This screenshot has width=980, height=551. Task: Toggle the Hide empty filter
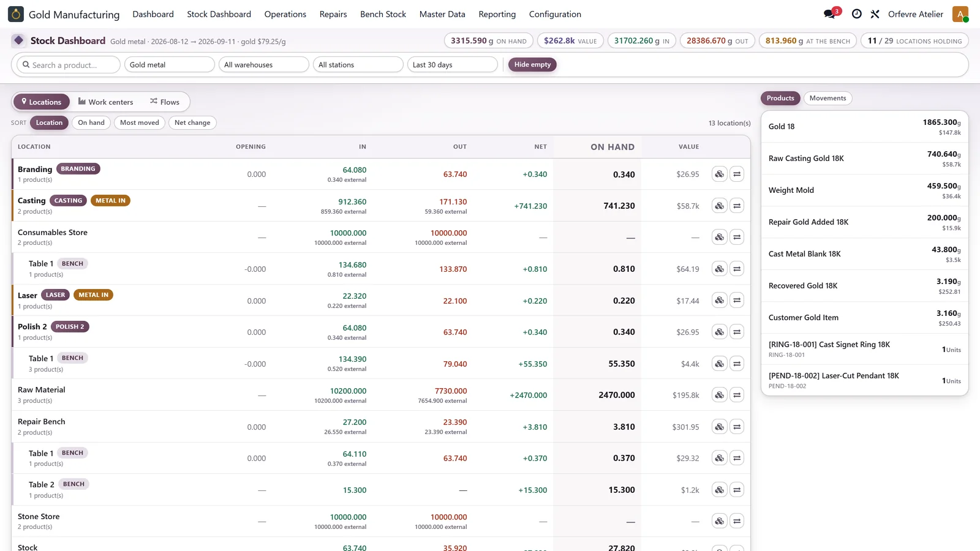coord(532,64)
